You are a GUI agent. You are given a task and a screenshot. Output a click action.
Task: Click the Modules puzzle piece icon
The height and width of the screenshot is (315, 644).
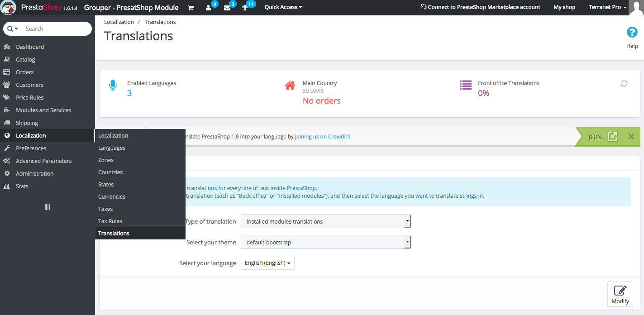(x=7, y=110)
